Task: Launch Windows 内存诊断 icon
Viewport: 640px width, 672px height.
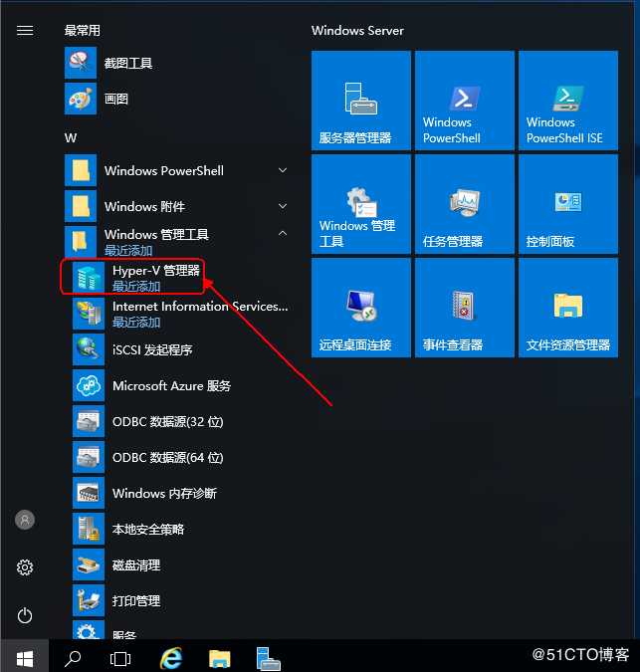Action: (x=89, y=493)
